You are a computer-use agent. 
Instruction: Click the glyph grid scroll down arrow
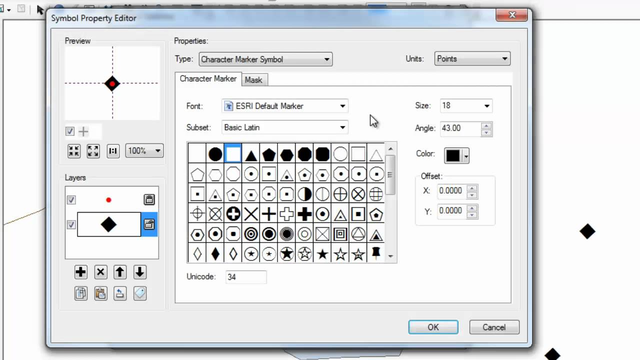coord(391,256)
